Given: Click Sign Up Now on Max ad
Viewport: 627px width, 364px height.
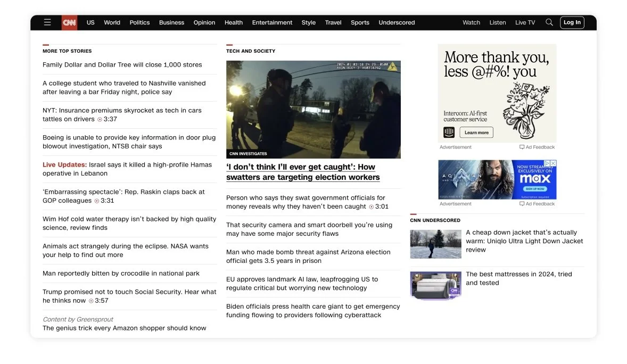Looking at the screenshot, I should pyautogui.click(x=535, y=189).
